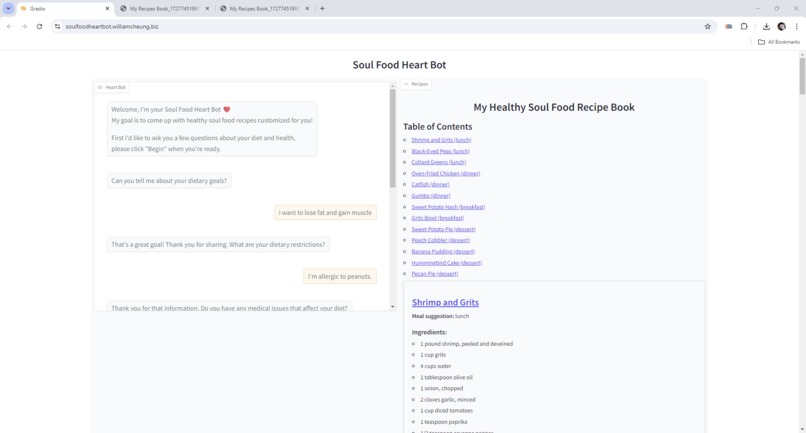806x433 pixels.
Task: Click message 'I'm allergic to peanuts.'
Action: [x=340, y=276]
